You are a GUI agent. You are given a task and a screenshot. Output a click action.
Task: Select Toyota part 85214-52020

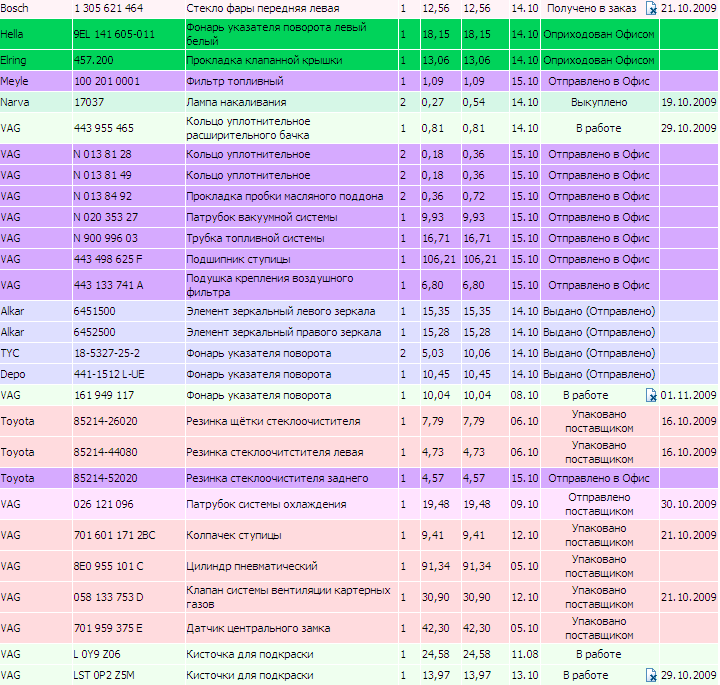pos(106,478)
